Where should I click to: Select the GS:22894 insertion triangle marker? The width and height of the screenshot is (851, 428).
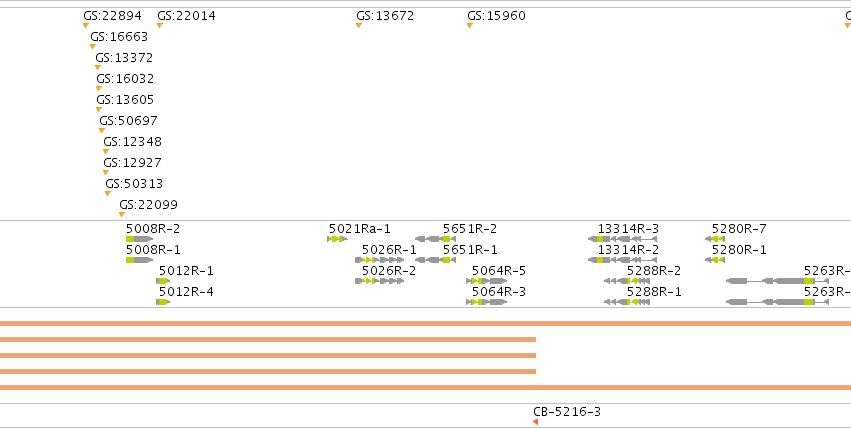[x=86, y=25]
